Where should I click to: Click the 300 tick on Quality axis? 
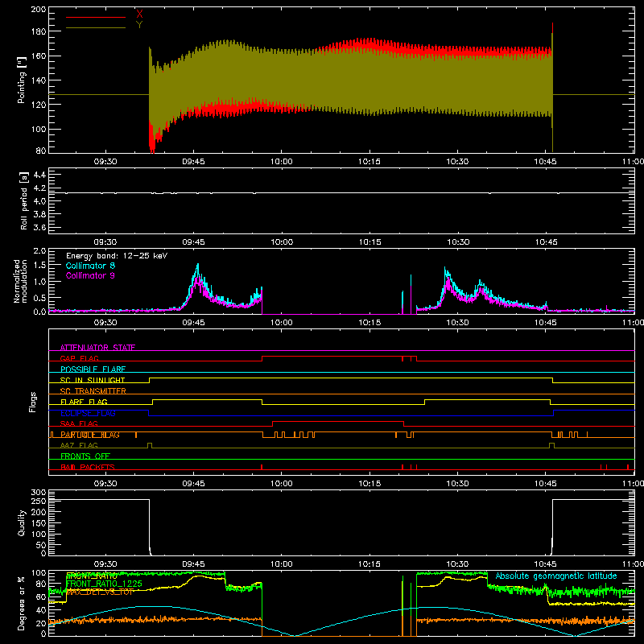[39, 493]
